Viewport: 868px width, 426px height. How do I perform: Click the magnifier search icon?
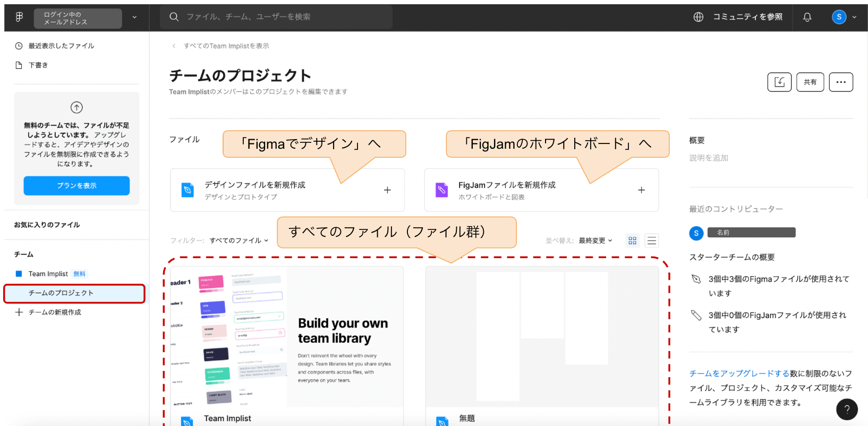pos(174,17)
